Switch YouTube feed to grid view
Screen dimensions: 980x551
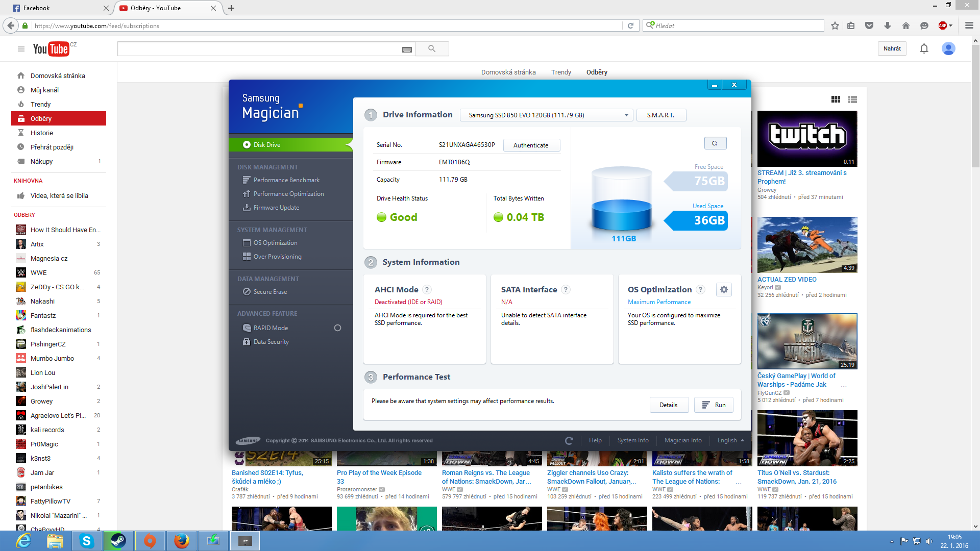[x=836, y=99]
